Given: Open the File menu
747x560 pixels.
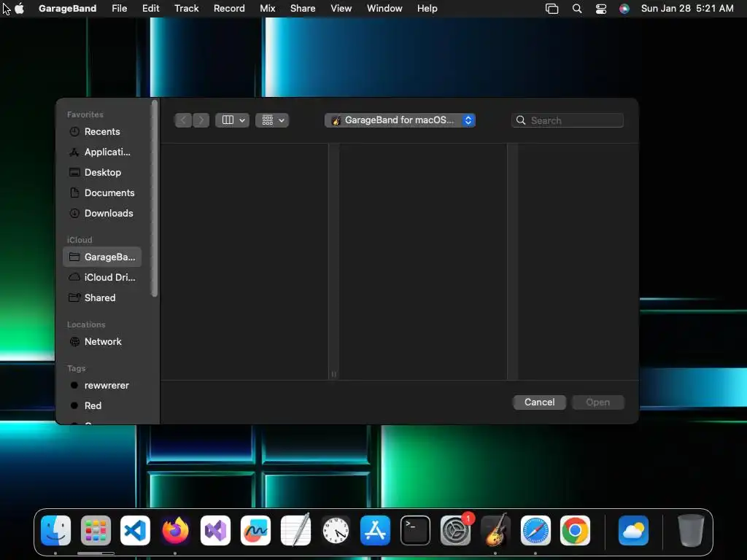Looking at the screenshot, I should point(119,9).
